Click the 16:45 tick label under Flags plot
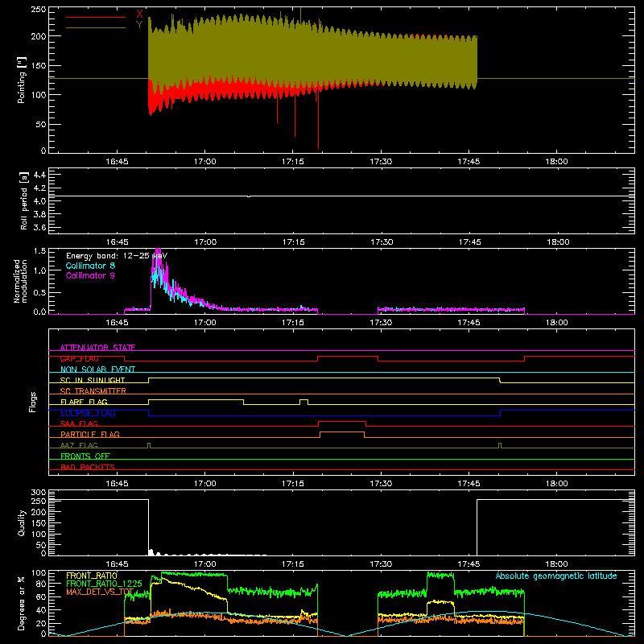The width and height of the screenshot is (644, 644). 117,484
